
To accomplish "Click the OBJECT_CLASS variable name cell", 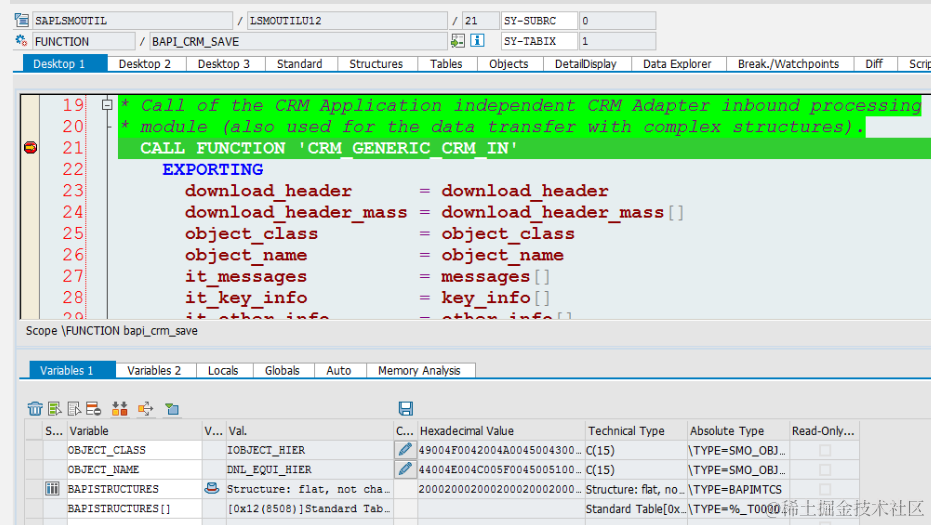I will click(x=134, y=450).
